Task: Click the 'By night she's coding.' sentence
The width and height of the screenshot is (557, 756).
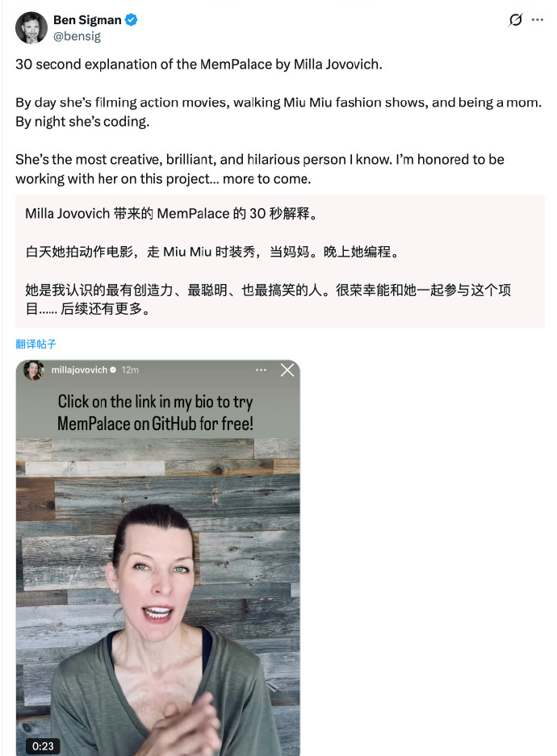Action: [82, 122]
